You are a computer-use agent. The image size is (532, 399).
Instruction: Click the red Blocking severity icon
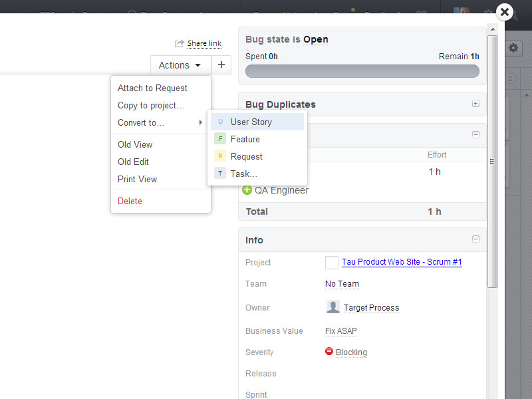point(328,352)
